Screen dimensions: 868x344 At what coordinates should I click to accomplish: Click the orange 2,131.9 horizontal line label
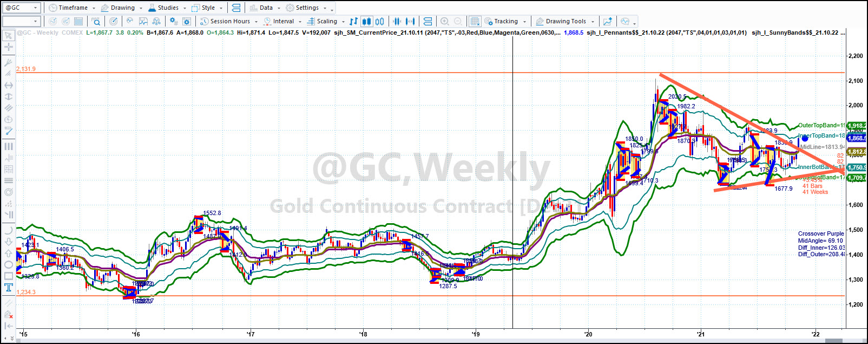click(26, 69)
